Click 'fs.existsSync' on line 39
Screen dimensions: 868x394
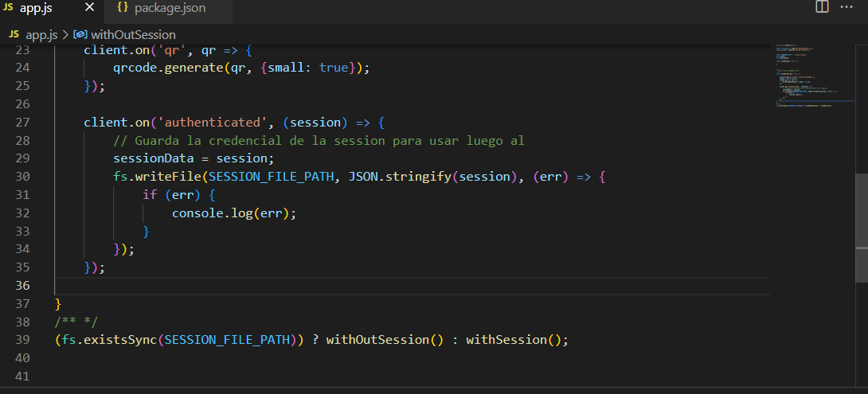pos(110,340)
